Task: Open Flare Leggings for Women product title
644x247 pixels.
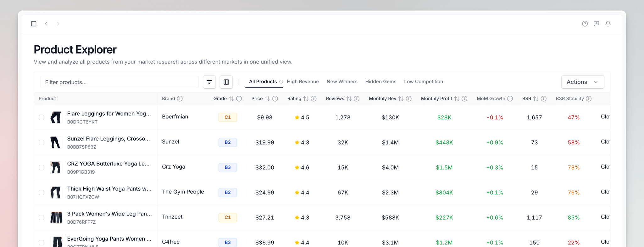Action: (109, 114)
